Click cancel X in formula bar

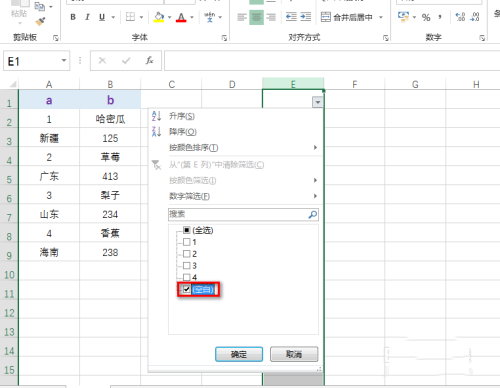point(102,61)
